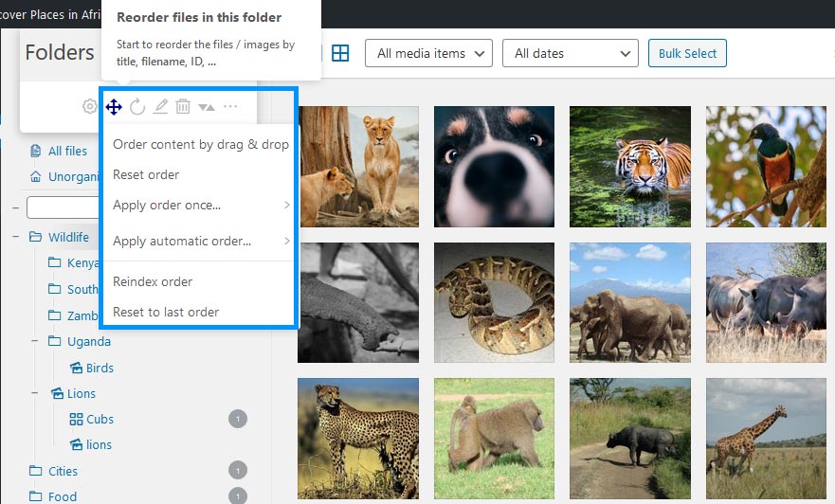Choose Order content by drag & drop
The image size is (835, 504).
pyautogui.click(x=201, y=145)
